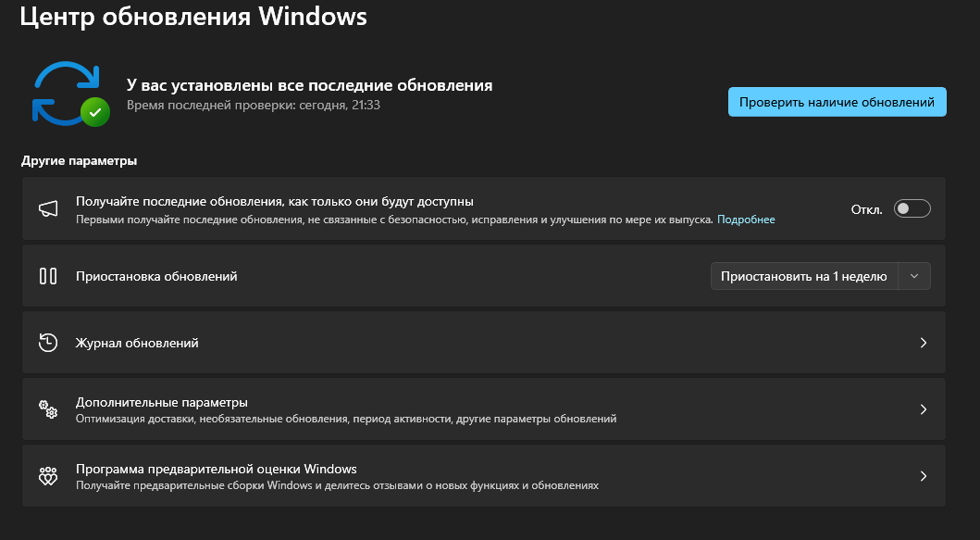
Task: Click the Откл. toggle status label
Action: point(867,209)
